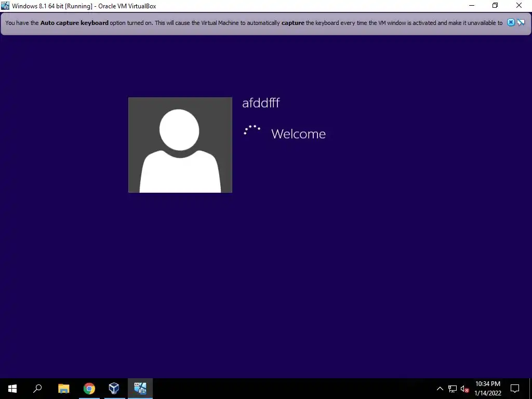Open the Windows Start menu

[x=12, y=389]
